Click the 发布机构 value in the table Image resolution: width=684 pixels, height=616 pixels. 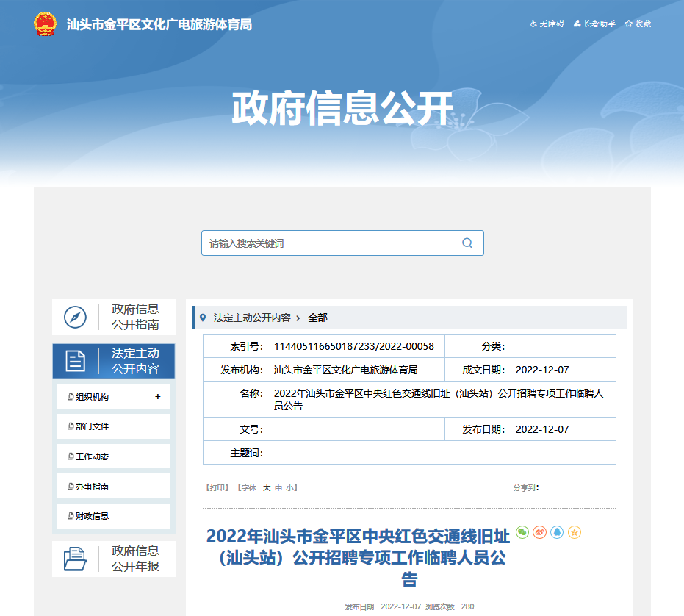click(x=345, y=370)
